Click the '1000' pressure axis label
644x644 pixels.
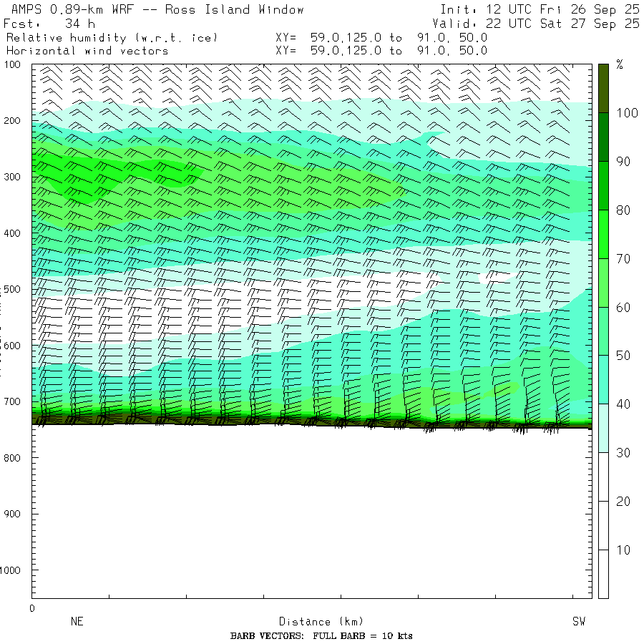pyautogui.click(x=10, y=570)
